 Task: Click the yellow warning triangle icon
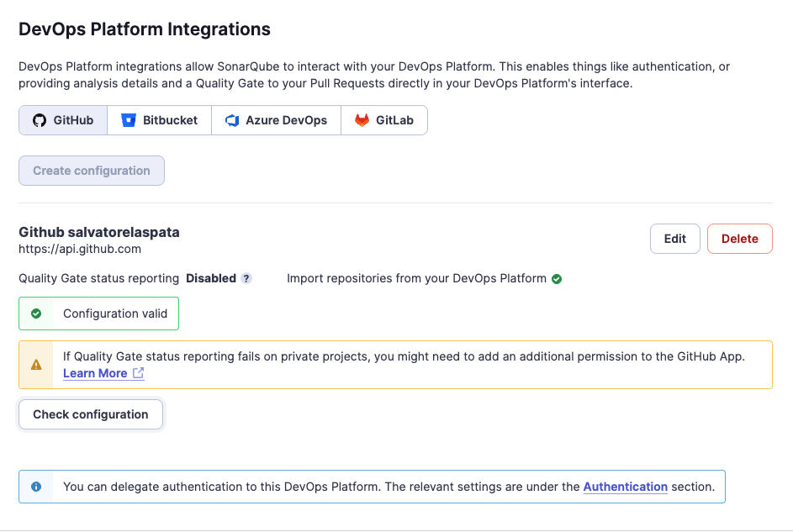pyautogui.click(x=36, y=365)
